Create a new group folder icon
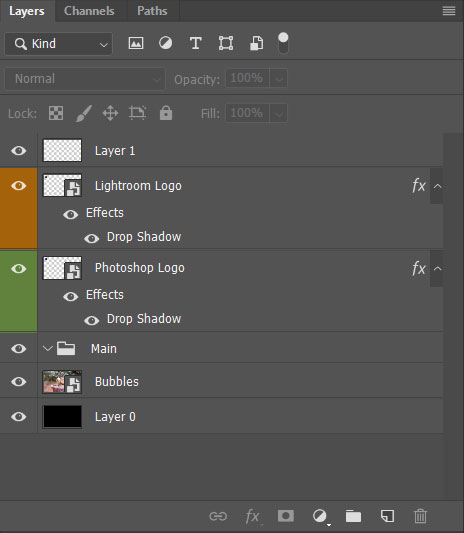This screenshot has width=464, height=533. tap(353, 516)
